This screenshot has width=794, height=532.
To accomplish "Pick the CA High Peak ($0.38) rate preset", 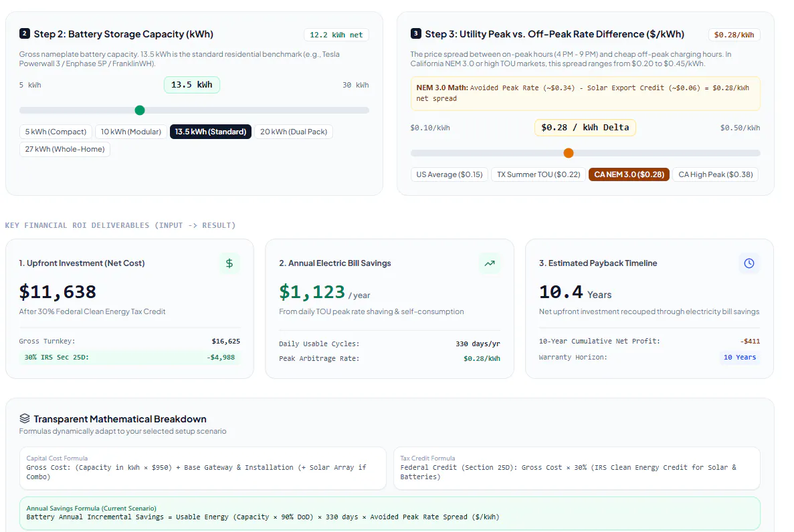I will (716, 174).
